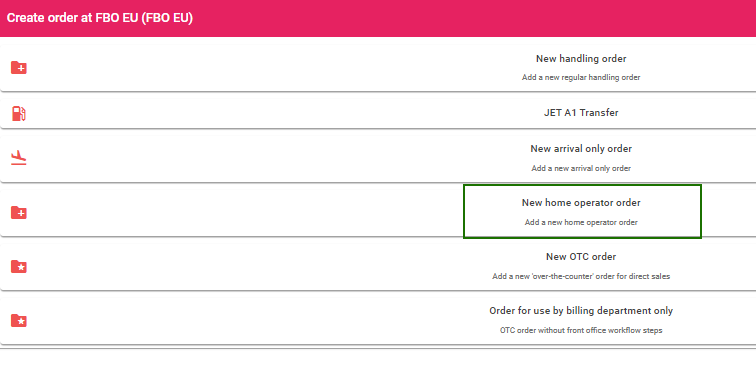
Task: Click the landing airplane icon for arrival only order
Action: pos(19,158)
